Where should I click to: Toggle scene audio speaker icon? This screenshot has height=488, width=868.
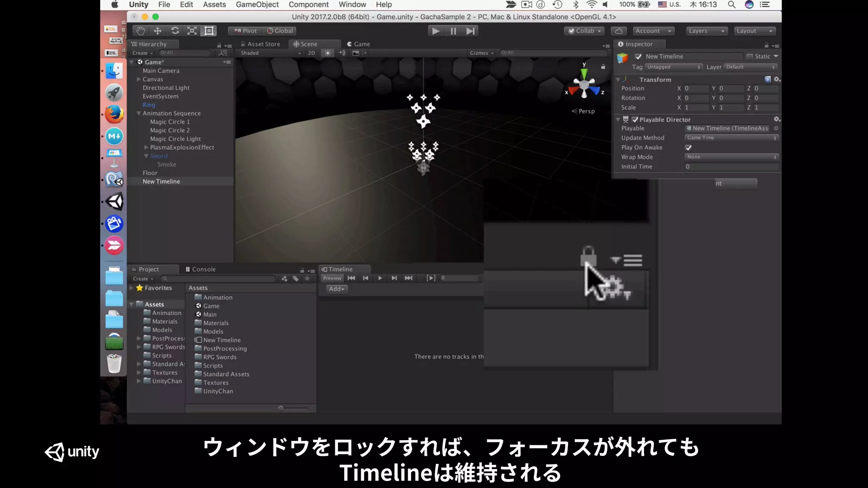point(342,53)
